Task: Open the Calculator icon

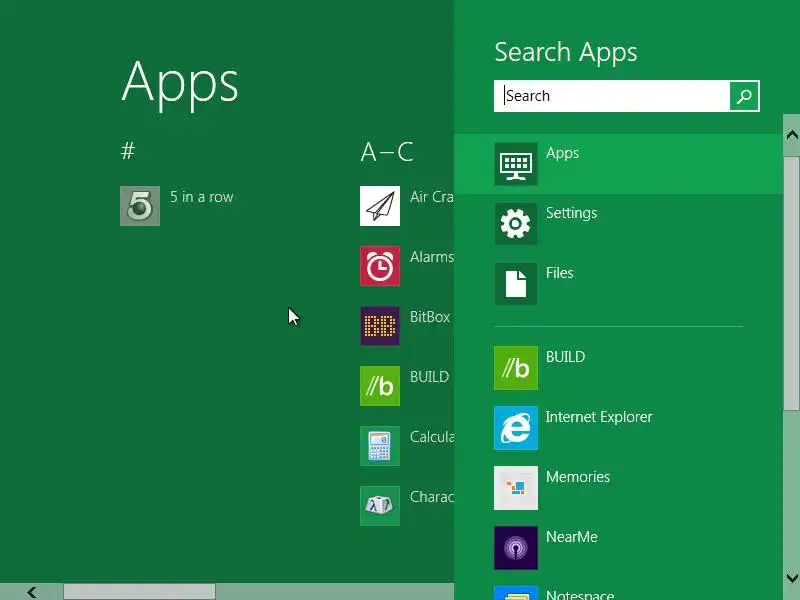Action: (380, 446)
